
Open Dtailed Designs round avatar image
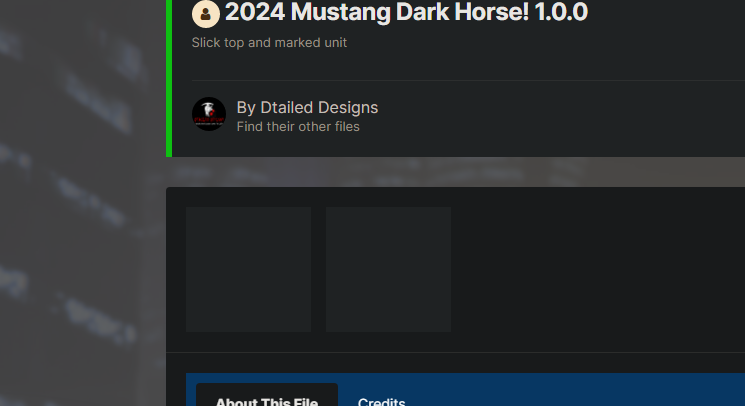(209, 114)
